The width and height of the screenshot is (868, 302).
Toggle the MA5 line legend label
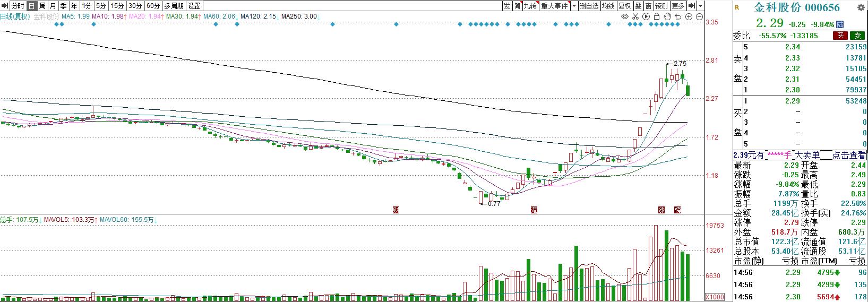pyautogui.click(x=76, y=16)
